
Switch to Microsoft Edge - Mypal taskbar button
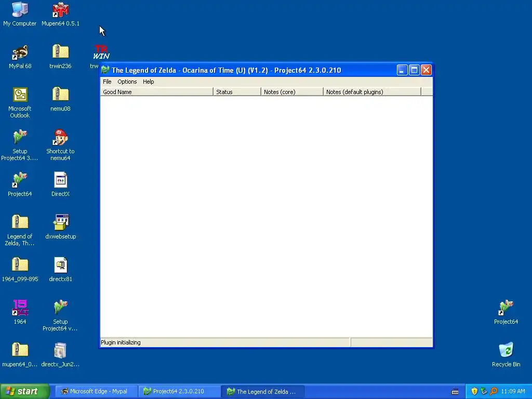coord(96,391)
